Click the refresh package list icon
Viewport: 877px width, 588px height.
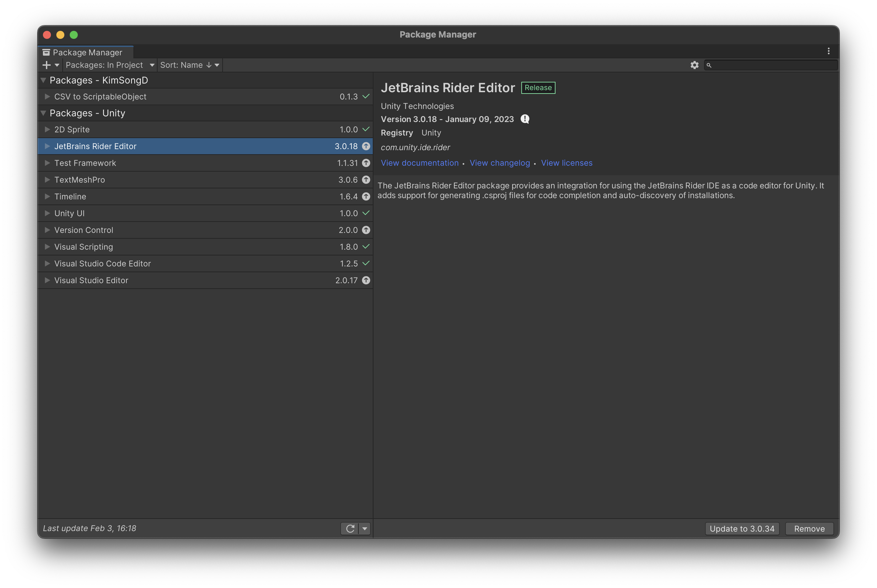pyautogui.click(x=350, y=529)
